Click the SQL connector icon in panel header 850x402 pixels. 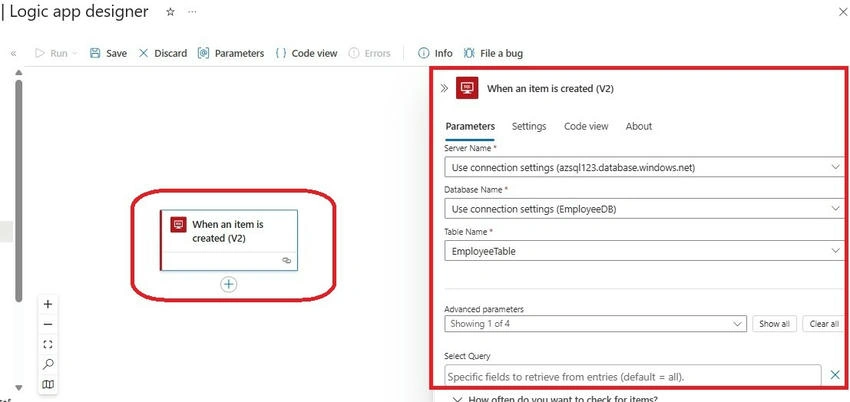point(467,88)
